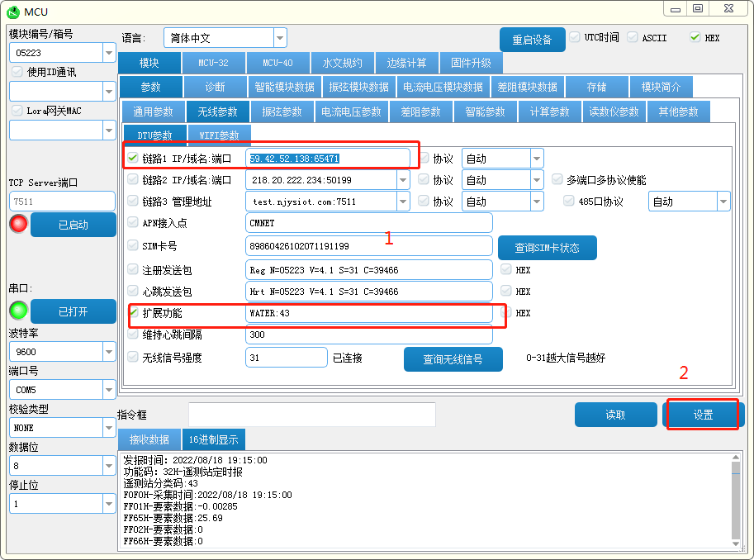Click the green serial port status indicator
This screenshot has width=754, height=560.
(x=18, y=311)
